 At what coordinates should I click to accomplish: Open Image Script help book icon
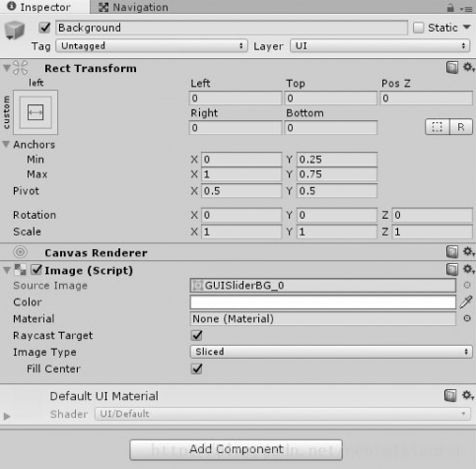click(x=452, y=269)
